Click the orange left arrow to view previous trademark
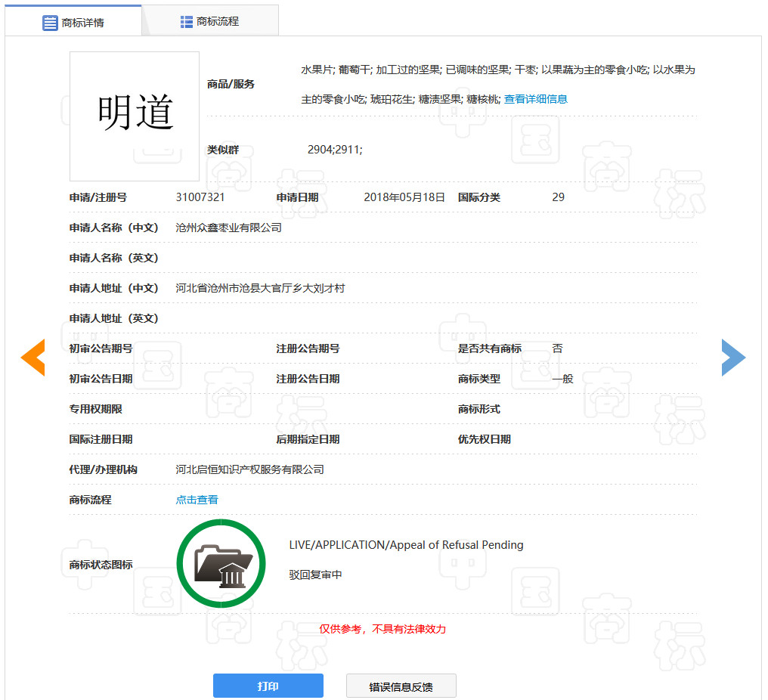The width and height of the screenshot is (768, 700). pos(33,357)
